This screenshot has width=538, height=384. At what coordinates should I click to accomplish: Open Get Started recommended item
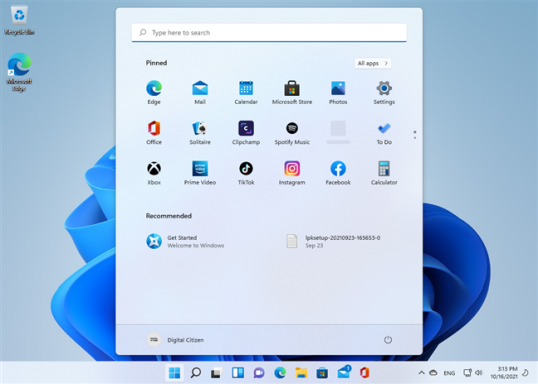click(x=185, y=241)
